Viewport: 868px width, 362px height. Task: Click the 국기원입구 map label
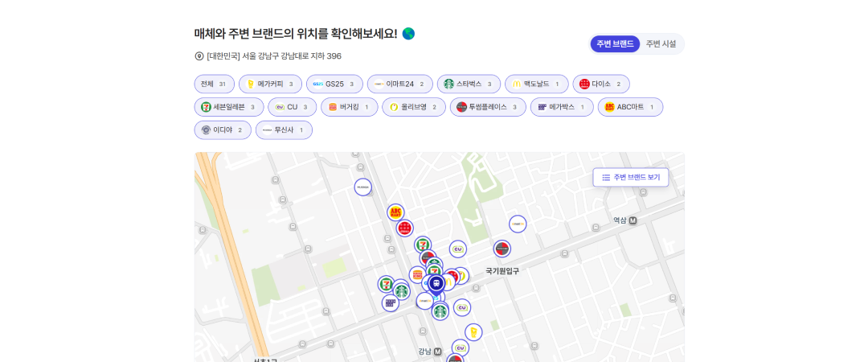[502, 271]
